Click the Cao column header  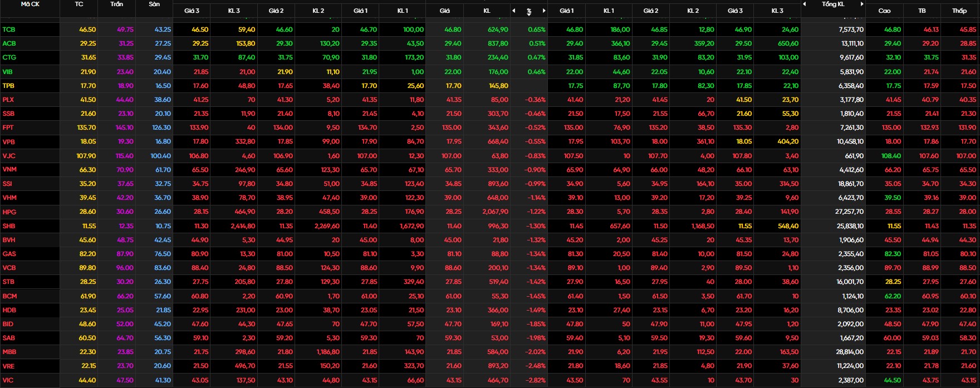pyautogui.click(x=884, y=11)
